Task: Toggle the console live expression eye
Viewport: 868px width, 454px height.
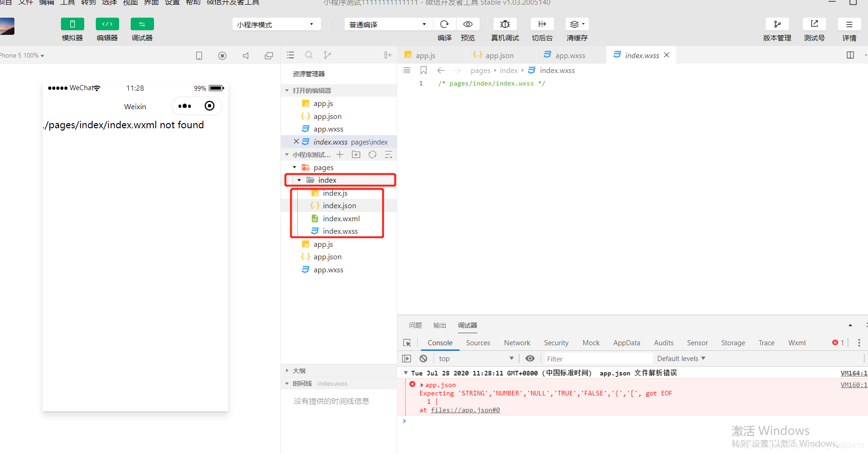Action: click(x=530, y=358)
